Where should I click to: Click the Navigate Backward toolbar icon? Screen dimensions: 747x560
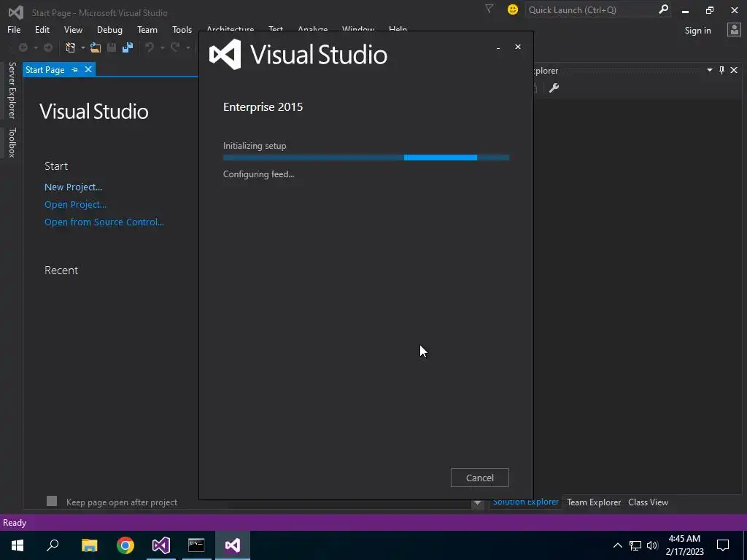(23, 47)
